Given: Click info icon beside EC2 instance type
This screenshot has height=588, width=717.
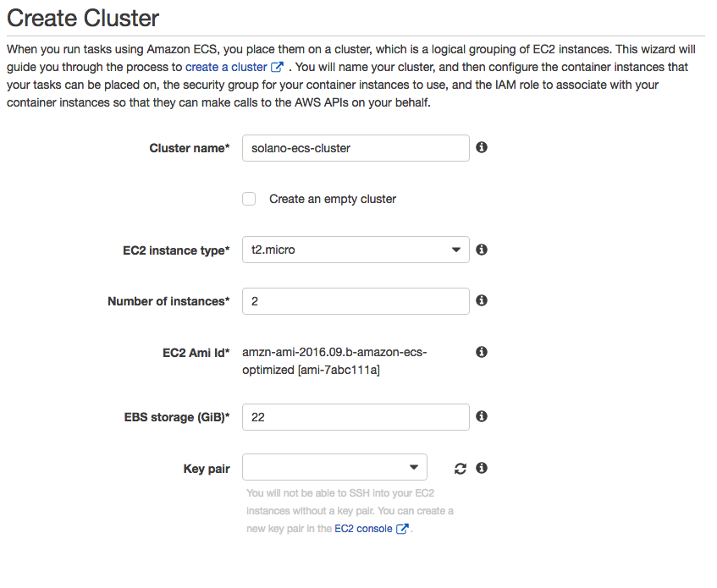Looking at the screenshot, I should point(481,250).
